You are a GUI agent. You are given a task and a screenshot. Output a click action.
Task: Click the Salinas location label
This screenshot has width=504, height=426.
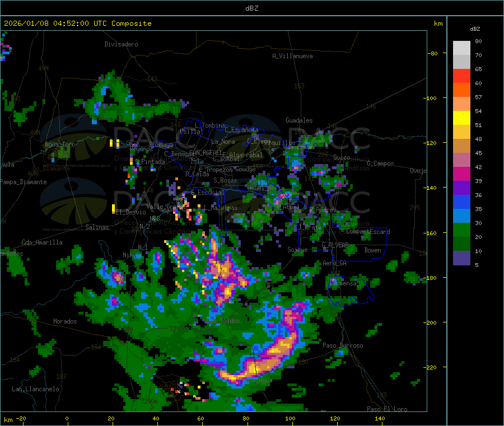pos(97,227)
